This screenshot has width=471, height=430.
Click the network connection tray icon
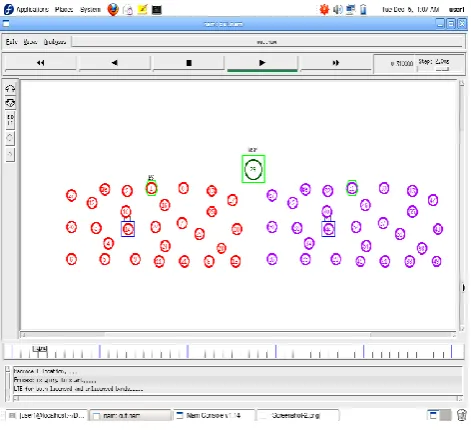(x=350, y=9)
